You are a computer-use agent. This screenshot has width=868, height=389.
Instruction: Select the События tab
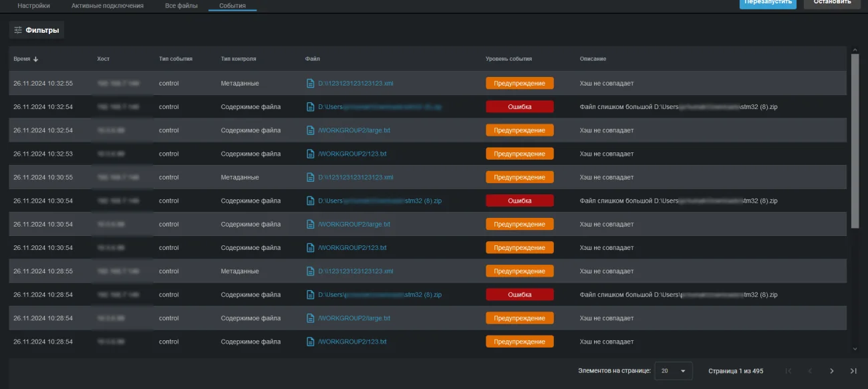pyautogui.click(x=233, y=5)
